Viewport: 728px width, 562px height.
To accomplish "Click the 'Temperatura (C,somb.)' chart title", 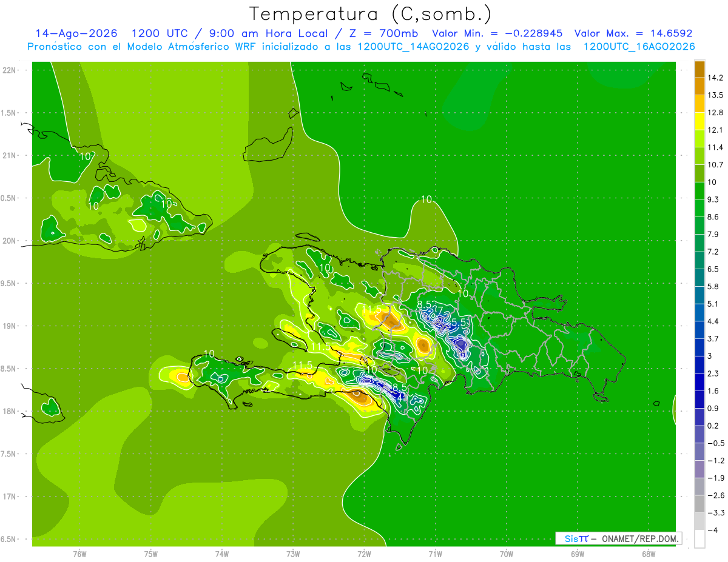I will click(370, 14).
